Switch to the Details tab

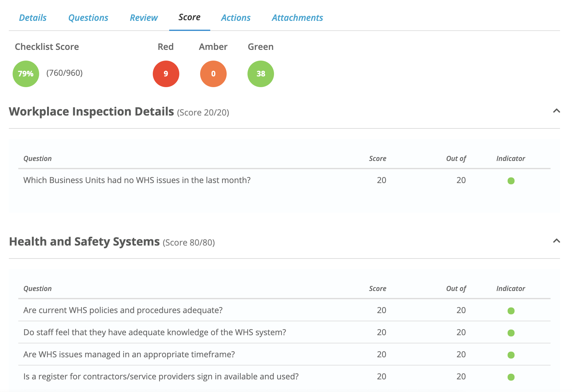coord(33,18)
